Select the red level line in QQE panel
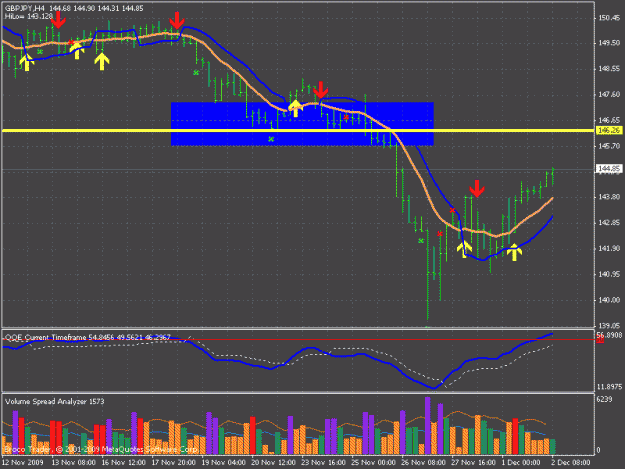625x469 pixels. point(298,339)
